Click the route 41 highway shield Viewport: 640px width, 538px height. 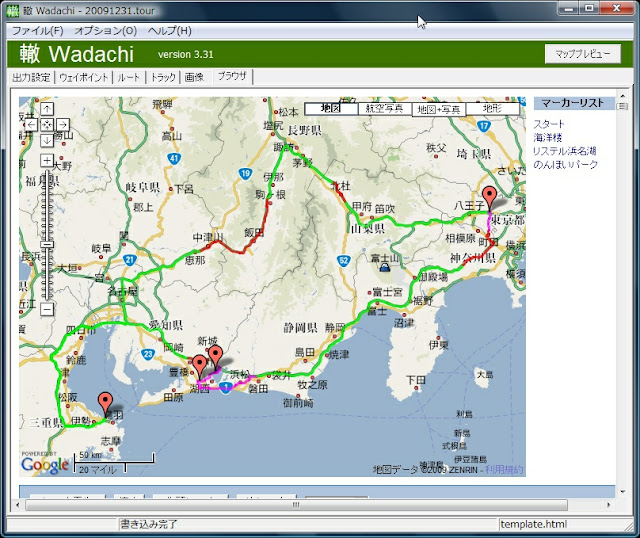[x=174, y=158]
